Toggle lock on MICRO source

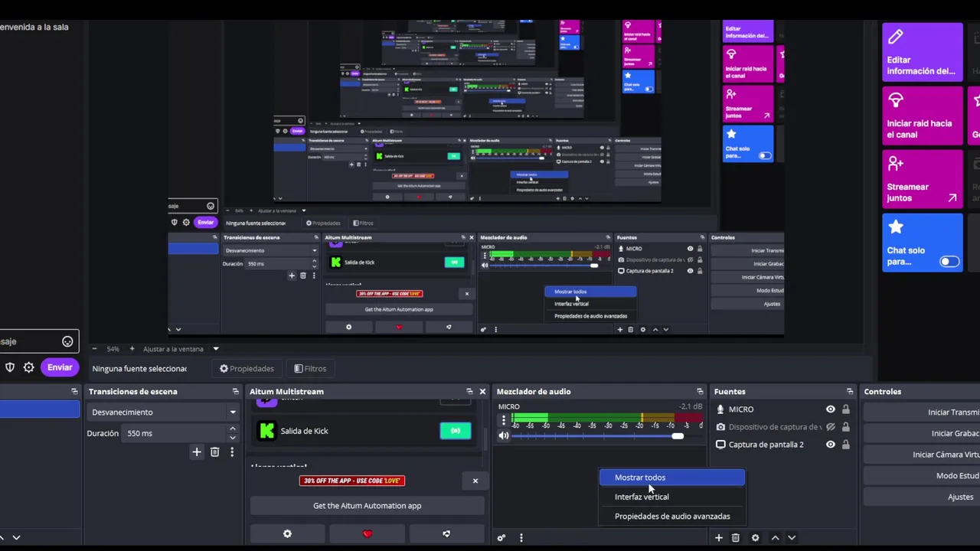[846, 409]
